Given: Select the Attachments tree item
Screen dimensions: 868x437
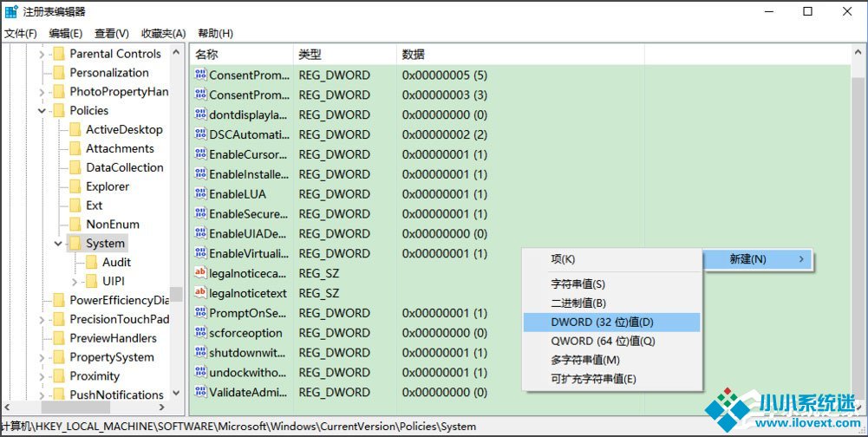Looking at the screenshot, I should click(x=120, y=148).
